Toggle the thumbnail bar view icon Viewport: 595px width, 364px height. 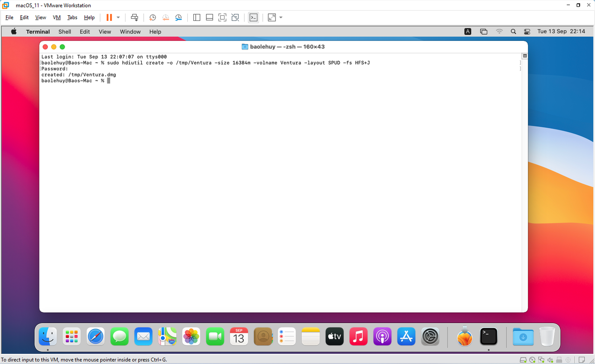point(210,18)
